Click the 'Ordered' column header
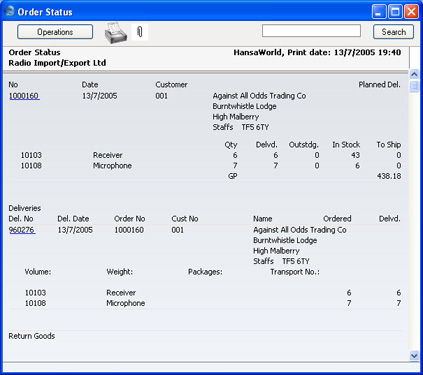Viewport: 423px width, 375px height. click(x=337, y=219)
